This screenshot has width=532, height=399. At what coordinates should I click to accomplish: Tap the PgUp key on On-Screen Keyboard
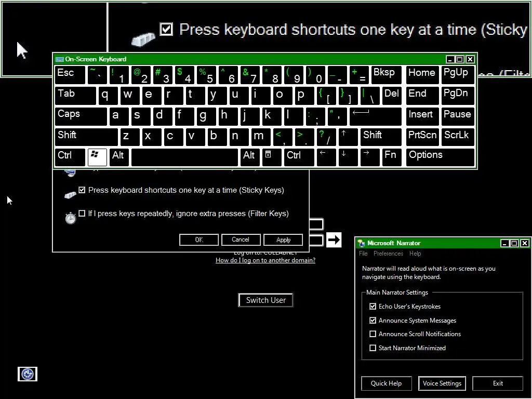point(458,75)
